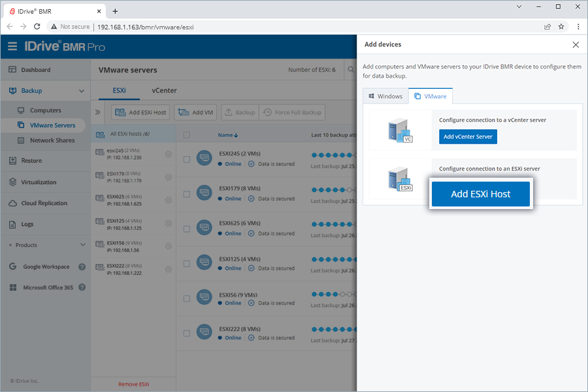Open the Virtualization section
Image resolution: width=588 pixels, height=392 pixels.
(x=39, y=182)
